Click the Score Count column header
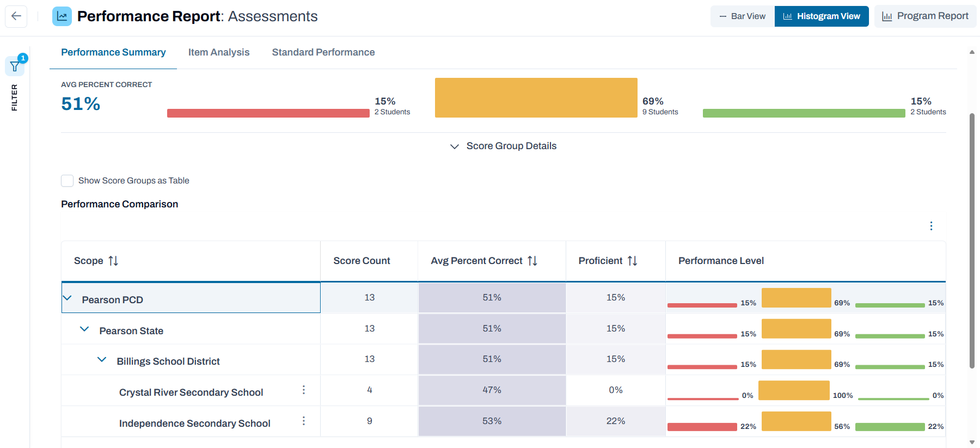Image resolution: width=980 pixels, height=448 pixels. coord(362,261)
